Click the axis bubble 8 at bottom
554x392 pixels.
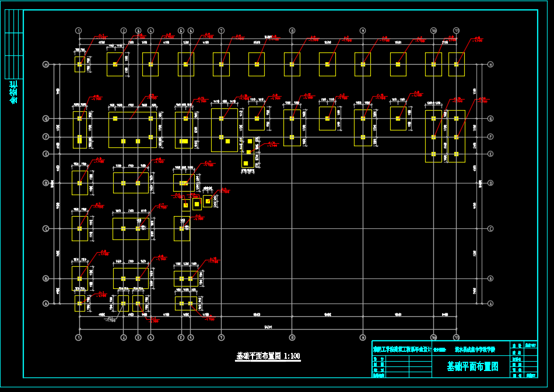[292, 337]
